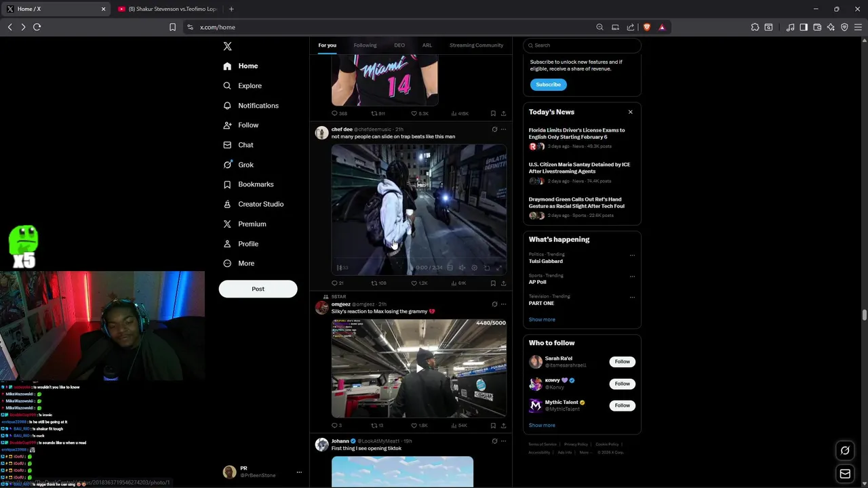Open the floating Grok button

click(845, 450)
